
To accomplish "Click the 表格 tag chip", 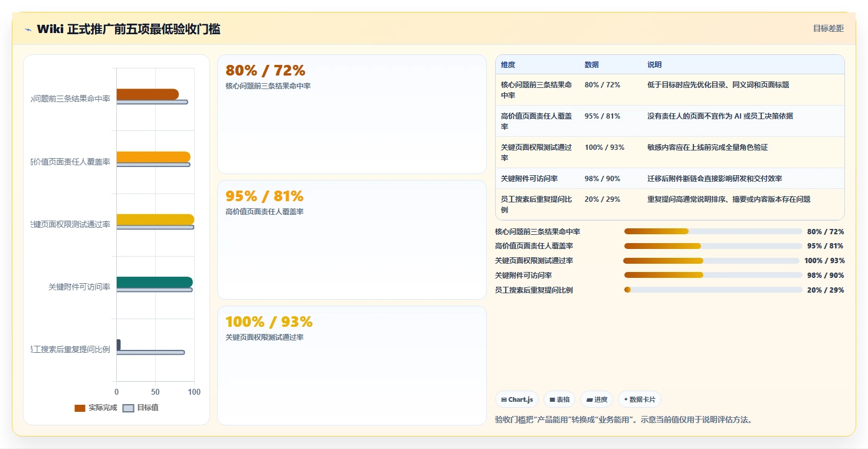I will (x=559, y=399).
